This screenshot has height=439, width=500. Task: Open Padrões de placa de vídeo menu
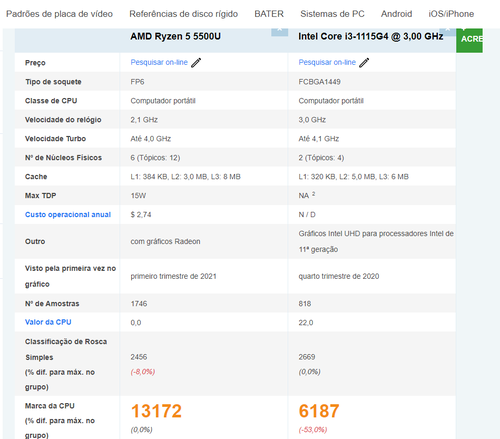click(x=59, y=14)
